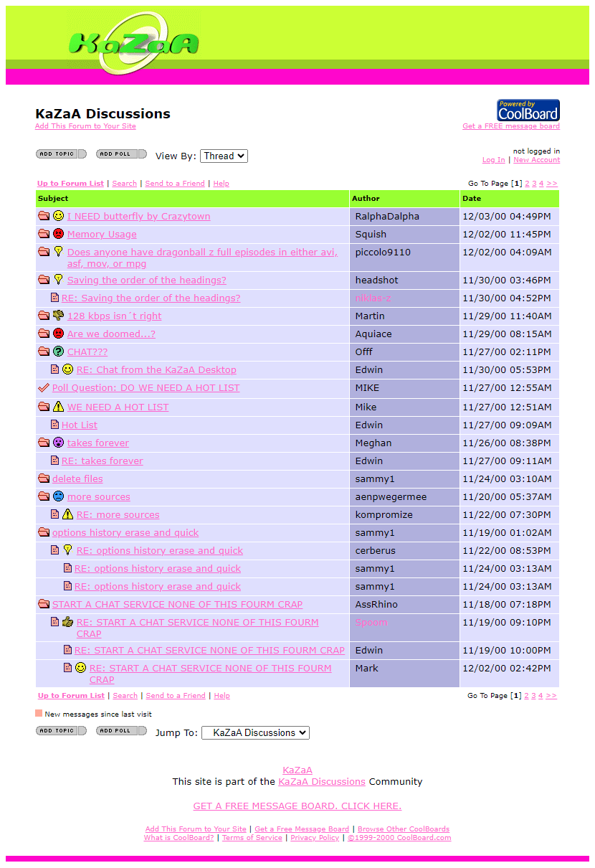Screen dimensions: 595x868
Task: Click Get a FREE message board link under badge
Action: (x=511, y=126)
